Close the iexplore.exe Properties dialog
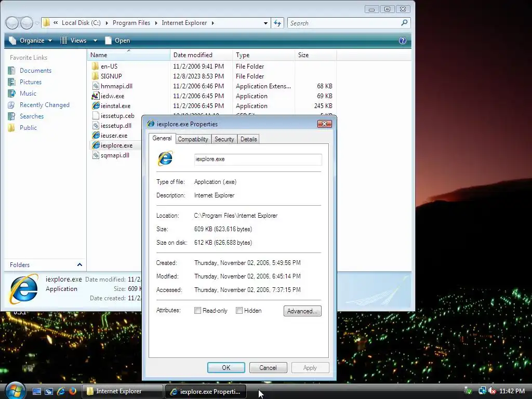Screen dimensions: 532x399 pyautogui.click(x=324, y=124)
